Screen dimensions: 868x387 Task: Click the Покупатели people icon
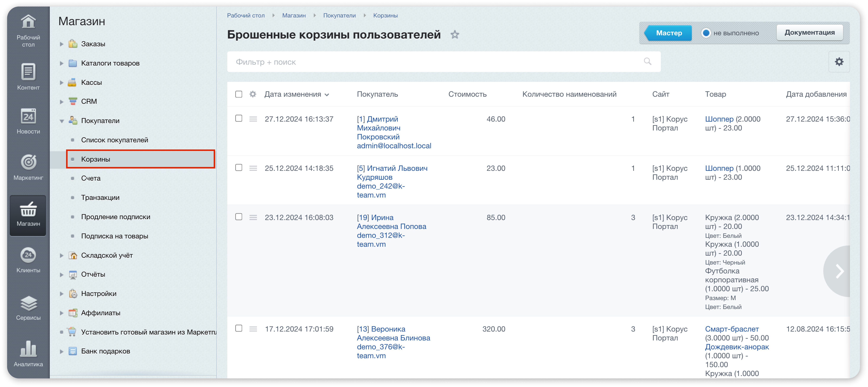(x=73, y=120)
